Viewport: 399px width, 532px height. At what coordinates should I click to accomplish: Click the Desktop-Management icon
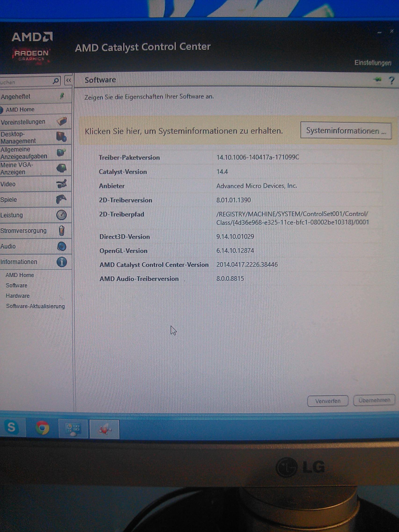click(x=61, y=137)
